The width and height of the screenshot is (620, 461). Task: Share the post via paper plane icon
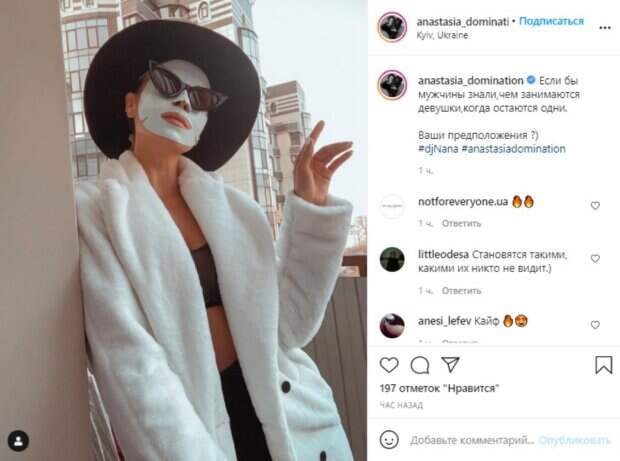point(450,365)
